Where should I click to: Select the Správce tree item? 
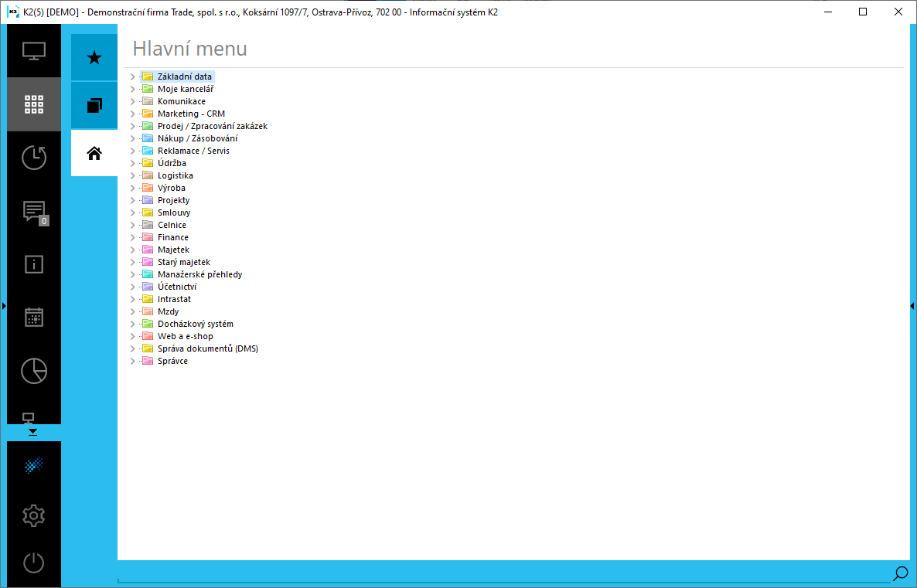172,361
